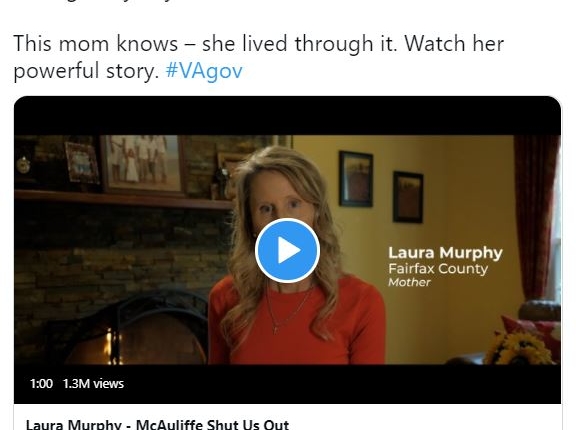This screenshot has height=430, width=576.
Task: Click the sunflowers in the video corner
Action: [519, 348]
